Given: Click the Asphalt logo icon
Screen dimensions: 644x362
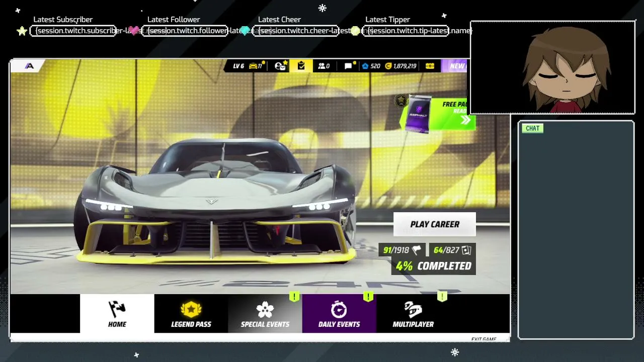Looking at the screenshot, I should (29, 66).
